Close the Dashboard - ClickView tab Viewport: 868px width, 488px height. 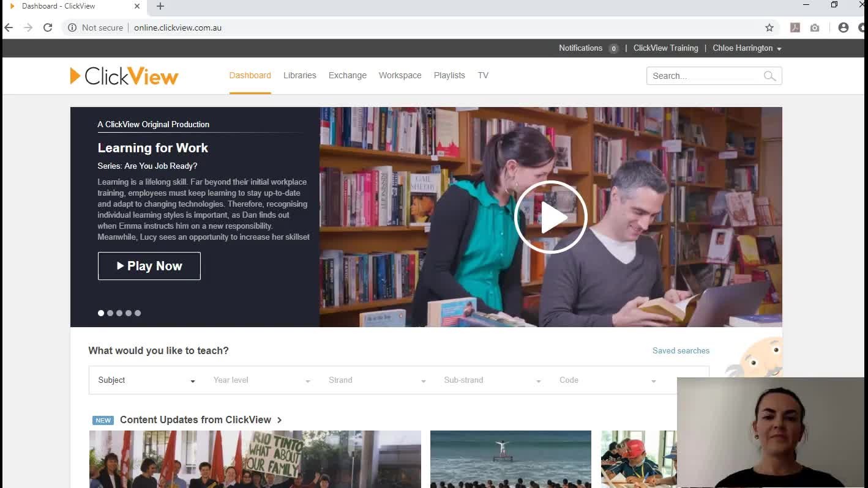pyautogui.click(x=137, y=6)
